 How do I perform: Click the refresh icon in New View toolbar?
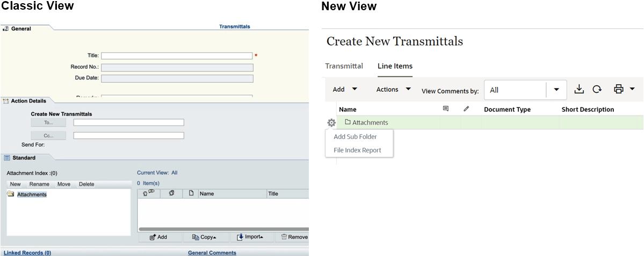[597, 89]
